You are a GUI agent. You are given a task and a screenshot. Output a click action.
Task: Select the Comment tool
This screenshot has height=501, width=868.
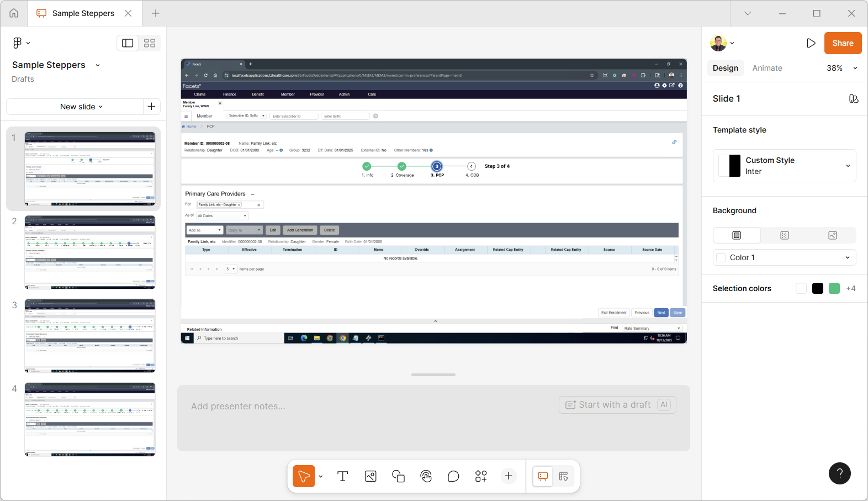(453, 476)
